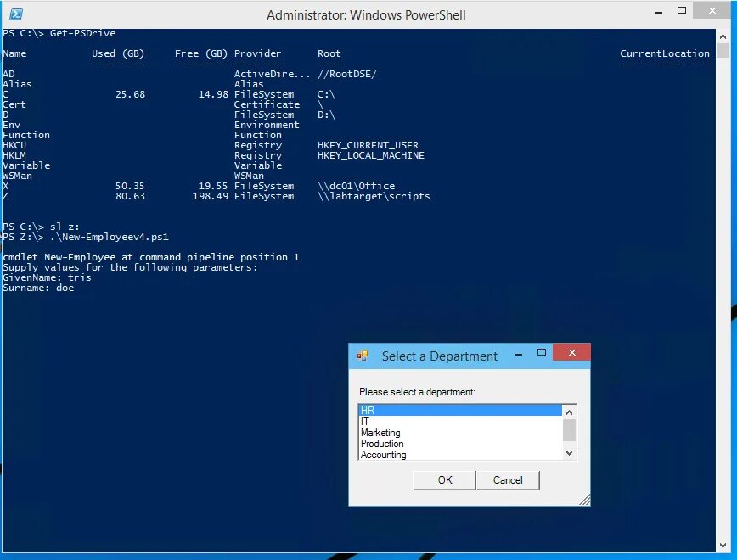Screen dimensions: 737x560
Task: Close the PowerShell window
Action: click(x=712, y=11)
